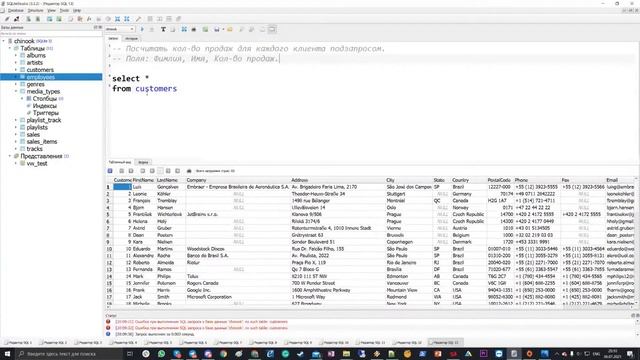Click the yellow open SQL file icon
This screenshot has height=360, width=640.
[x=230, y=29]
